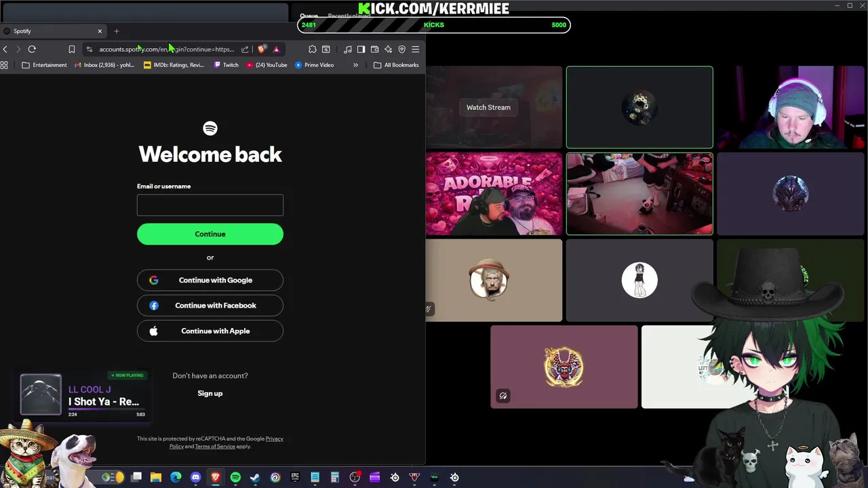Image resolution: width=868 pixels, height=488 pixels.
Task: Click LL COOL J album art thumbnail
Action: (x=41, y=394)
